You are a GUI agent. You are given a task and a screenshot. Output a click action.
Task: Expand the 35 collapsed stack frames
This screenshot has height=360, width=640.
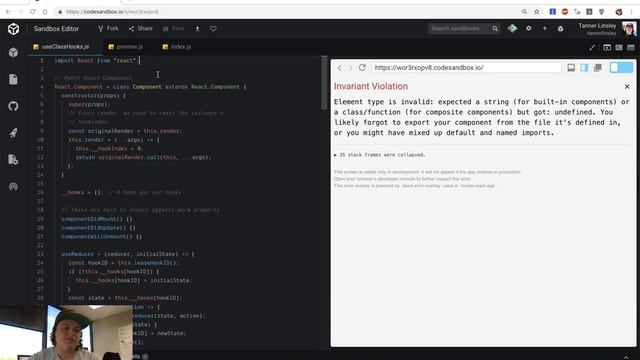tap(380, 155)
